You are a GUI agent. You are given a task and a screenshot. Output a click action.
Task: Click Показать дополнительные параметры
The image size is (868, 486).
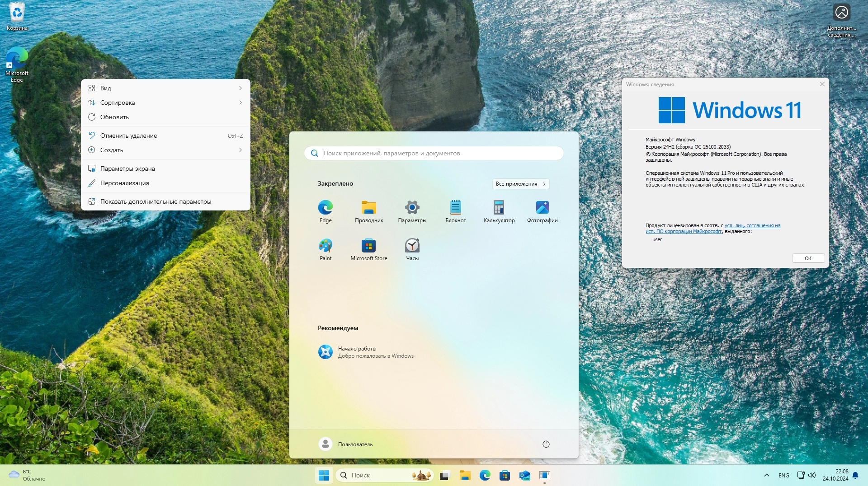pos(165,201)
